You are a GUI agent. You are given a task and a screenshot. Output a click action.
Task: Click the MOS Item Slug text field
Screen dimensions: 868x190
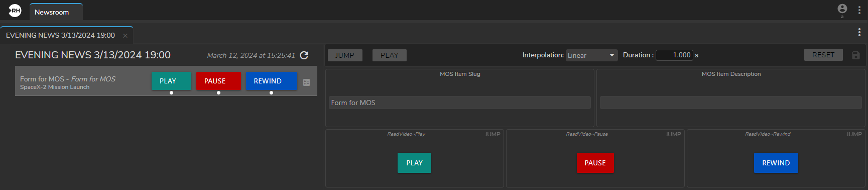coord(460,103)
